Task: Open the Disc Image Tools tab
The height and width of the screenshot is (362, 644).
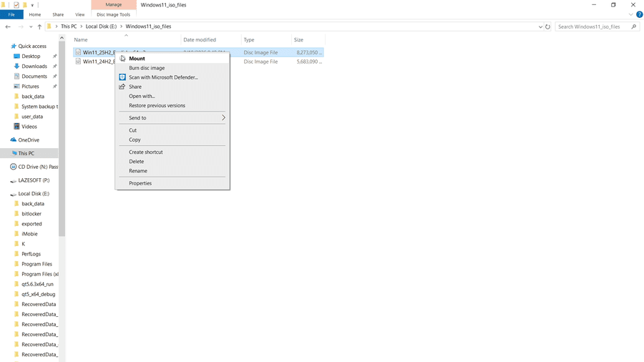Action: (x=113, y=14)
